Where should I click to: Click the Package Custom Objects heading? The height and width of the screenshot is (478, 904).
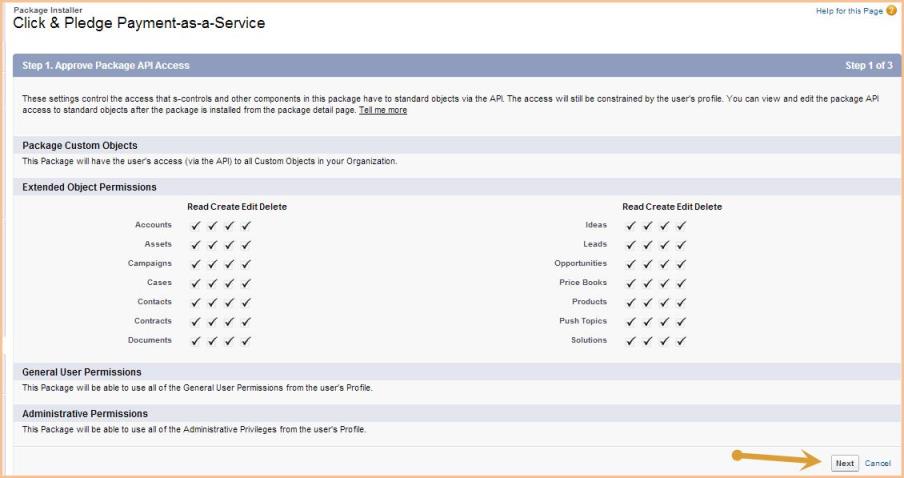[80, 145]
